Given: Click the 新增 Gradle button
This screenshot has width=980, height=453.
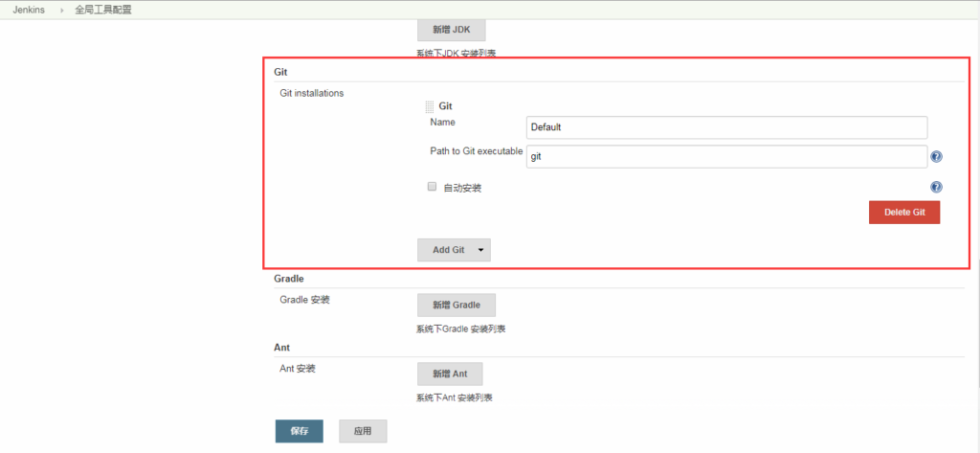Looking at the screenshot, I should coord(457,305).
